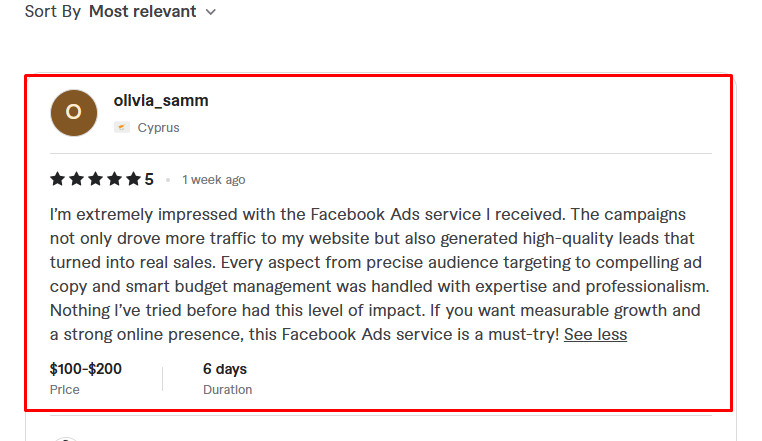Click the rating number 5

coord(149,180)
